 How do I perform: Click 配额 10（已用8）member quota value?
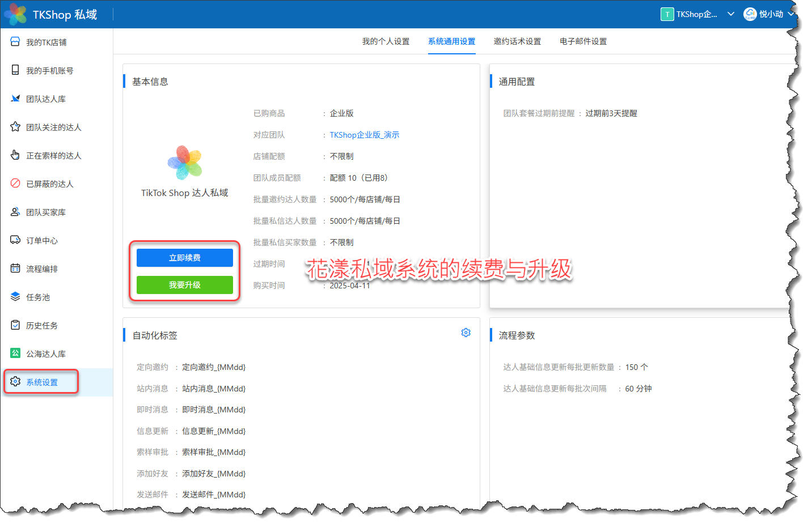[360, 178]
